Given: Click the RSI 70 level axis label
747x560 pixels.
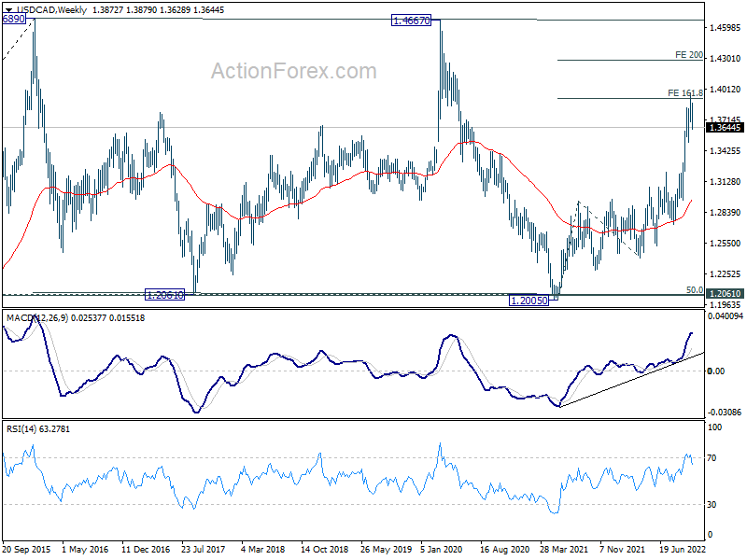Looking at the screenshot, I should [712, 458].
